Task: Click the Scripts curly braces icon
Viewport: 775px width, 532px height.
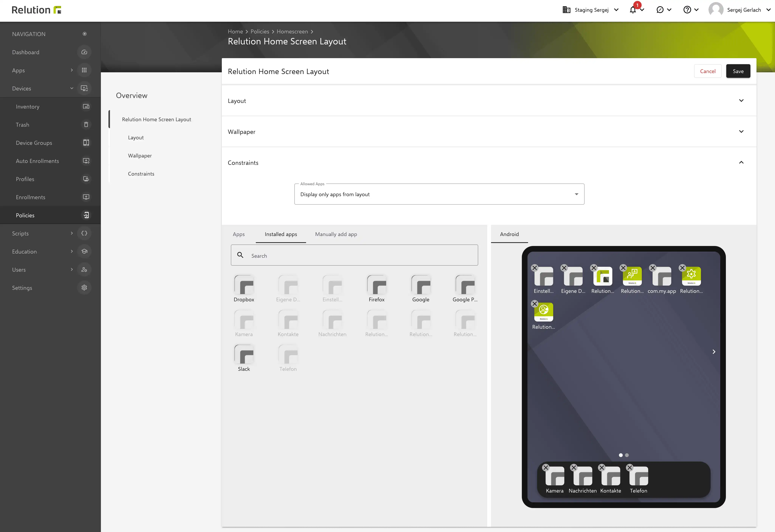Action: click(84, 233)
